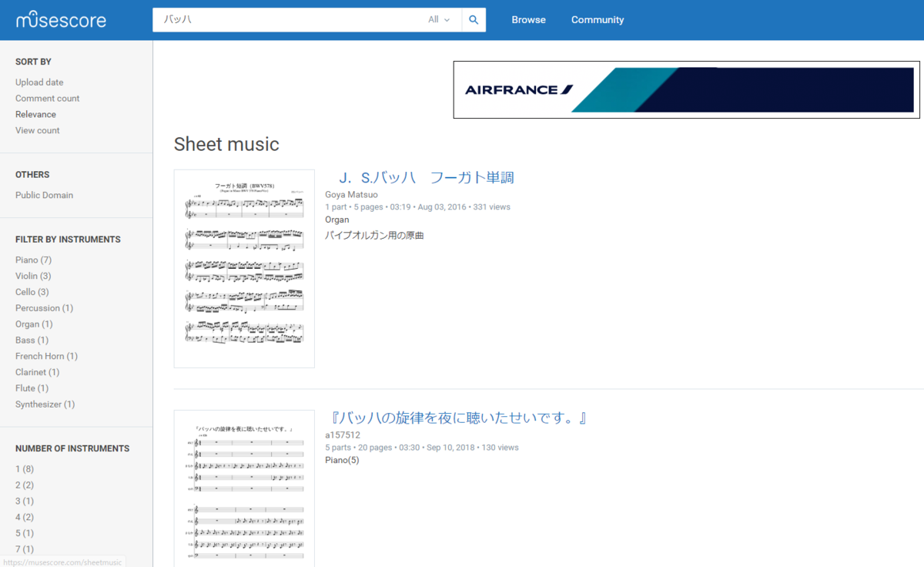
Task: Sort results by Comment count
Action: tap(47, 98)
